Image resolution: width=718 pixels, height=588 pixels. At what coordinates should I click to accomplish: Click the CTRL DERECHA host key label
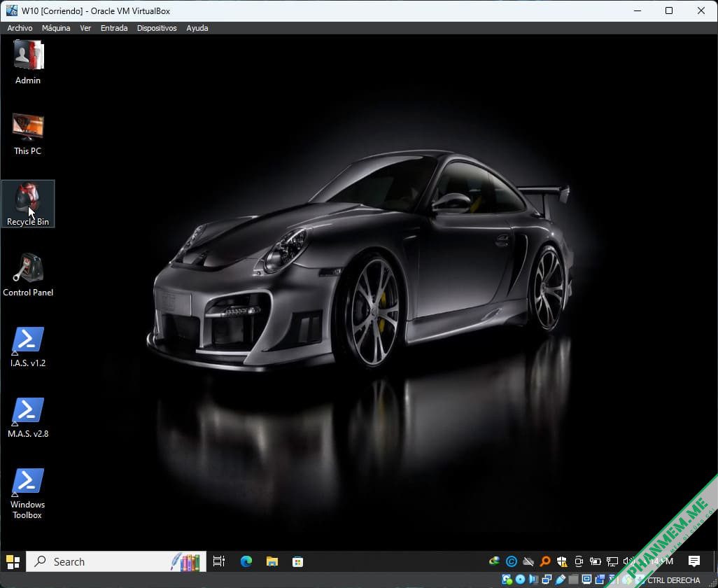pyautogui.click(x=674, y=580)
